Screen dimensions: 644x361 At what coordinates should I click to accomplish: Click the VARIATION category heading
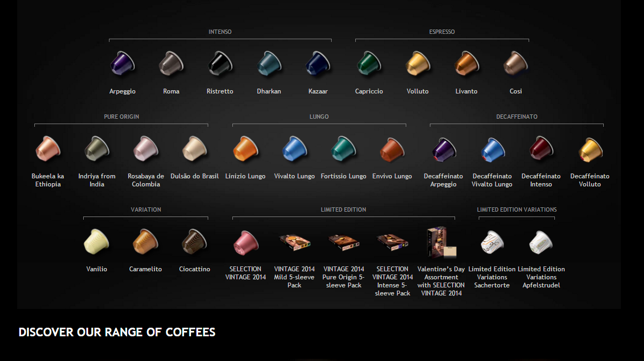[x=146, y=210]
